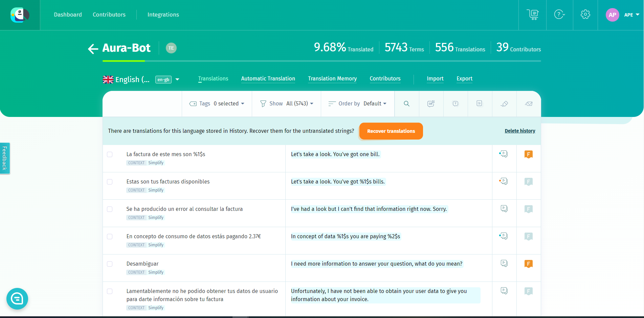Tick checkbox for 'En concepto de consumo' row
Screen dimensions: 644x318
[x=110, y=237]
